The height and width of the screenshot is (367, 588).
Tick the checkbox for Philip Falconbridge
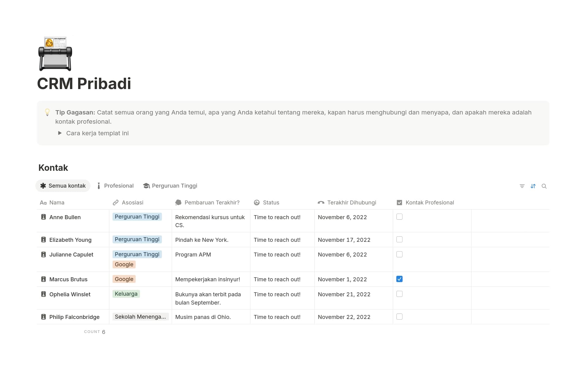tap(399, 316)
